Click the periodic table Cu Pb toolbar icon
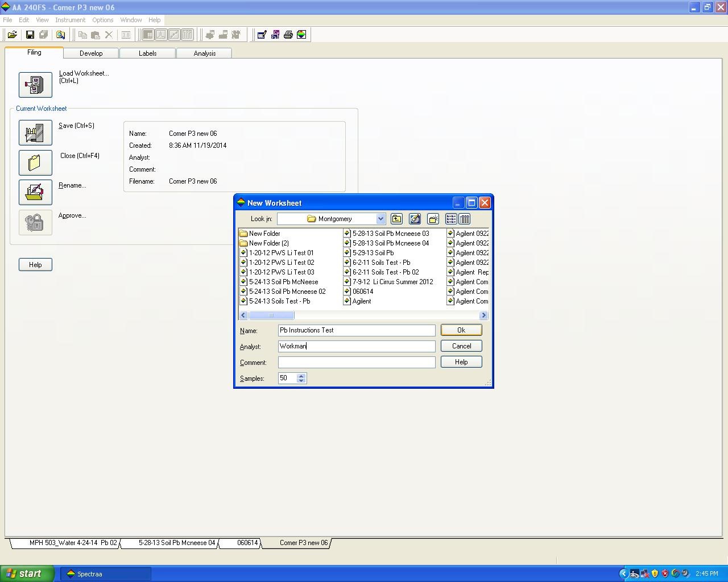This screenshot has width=728, height=582. click(275, 35)
